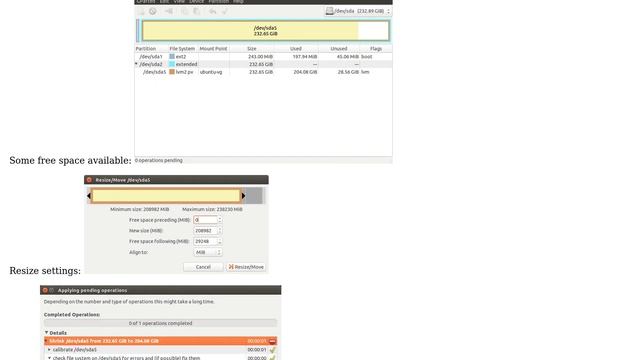Click the Apply all operations checkmark icon

(224, 11)
